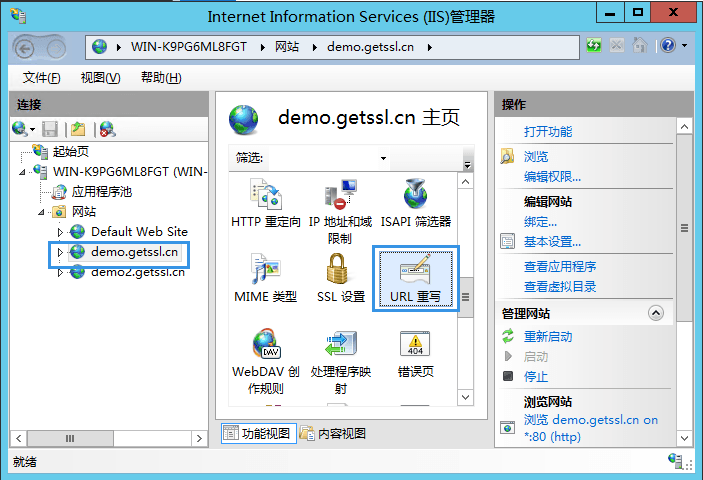Click the save icon in connections toolbar

[50, 129]
